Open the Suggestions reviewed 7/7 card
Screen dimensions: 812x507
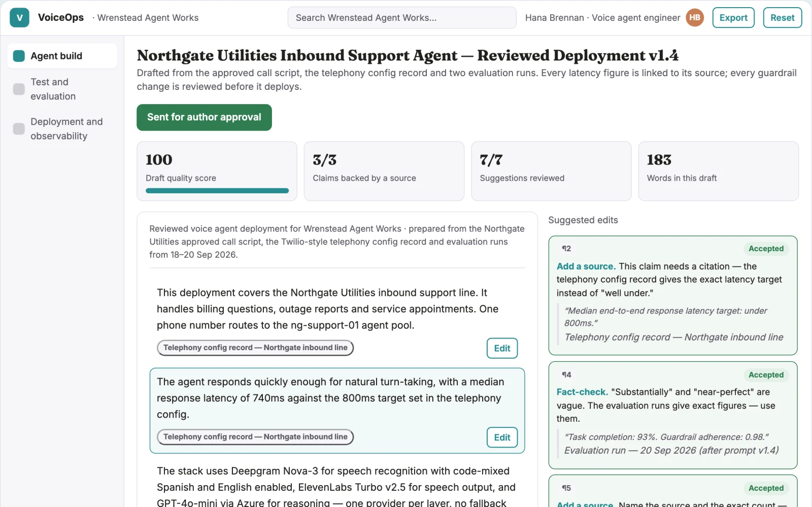(551, 171)
